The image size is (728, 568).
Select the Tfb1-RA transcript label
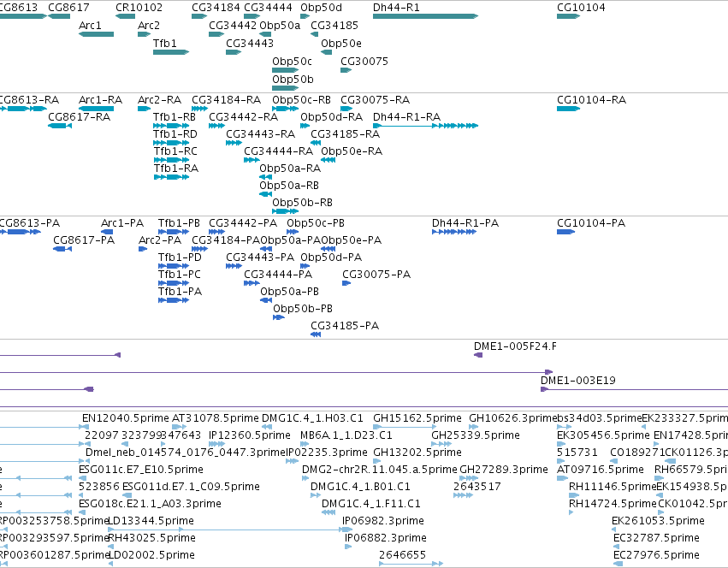click(175, 169)
